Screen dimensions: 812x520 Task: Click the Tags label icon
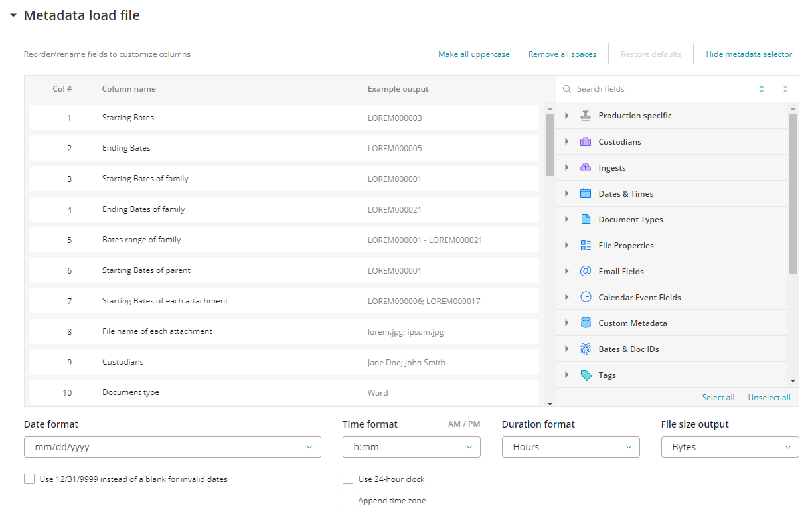coord(585,375)
